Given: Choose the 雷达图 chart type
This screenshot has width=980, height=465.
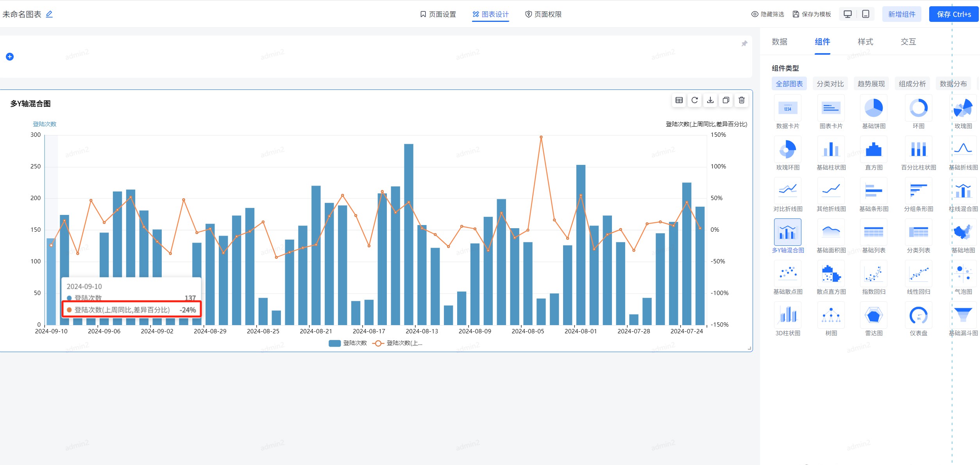Looking at the screenshot, I should 874,320.
